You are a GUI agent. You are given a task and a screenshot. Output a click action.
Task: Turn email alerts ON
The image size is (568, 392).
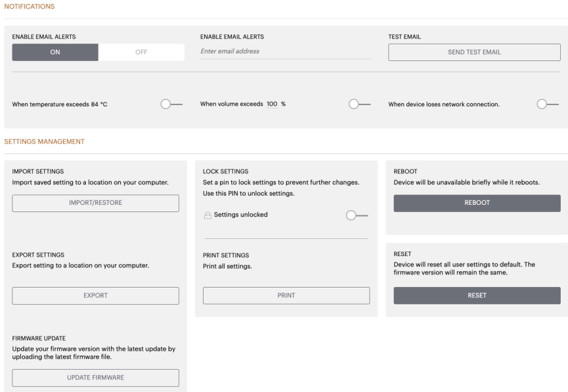tap(55, 53)
